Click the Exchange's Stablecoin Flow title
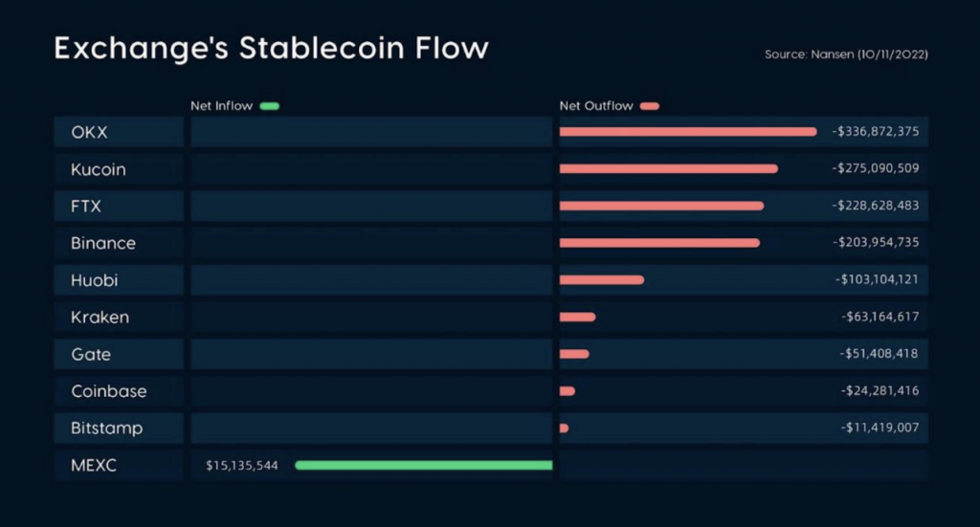Viewport: 980px width, 527px height. tap(271, 48)
